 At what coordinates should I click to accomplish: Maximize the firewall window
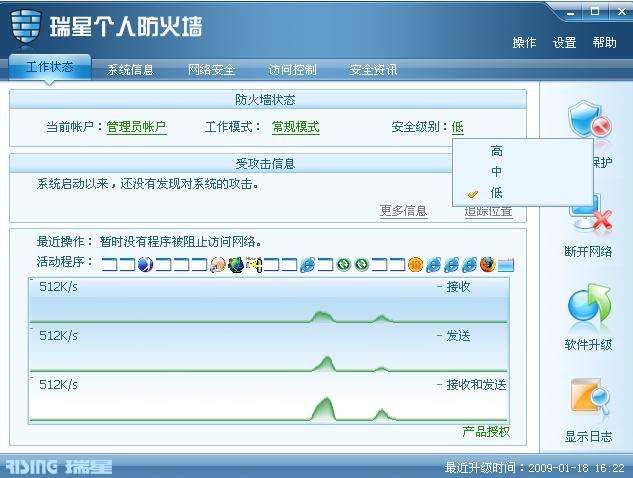(595, 12)
